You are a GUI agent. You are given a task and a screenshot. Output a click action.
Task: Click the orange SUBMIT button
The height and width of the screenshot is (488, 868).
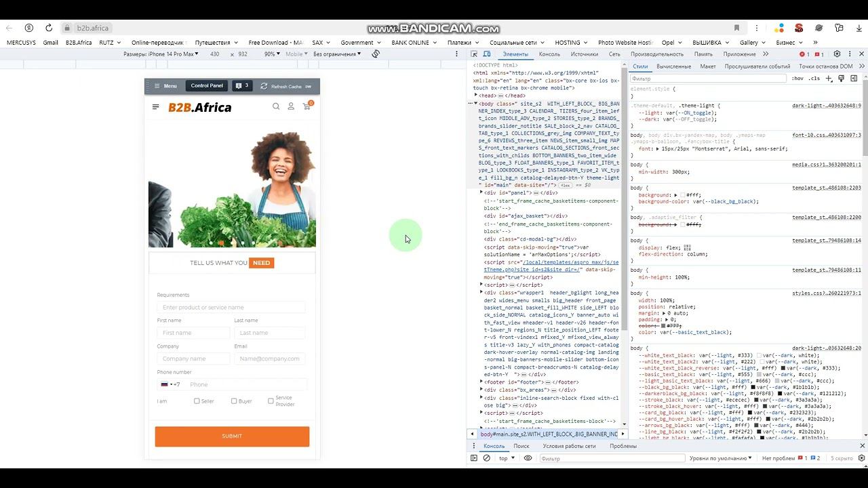point(232,436)
